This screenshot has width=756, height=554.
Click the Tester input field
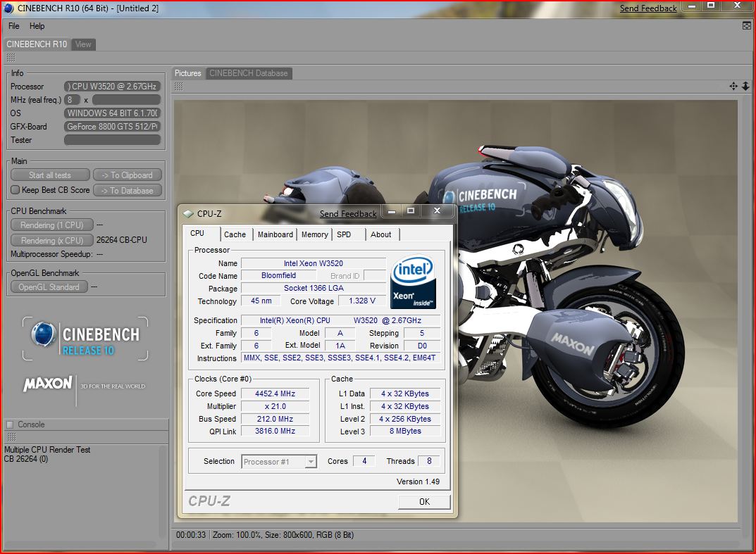(112, 139)
